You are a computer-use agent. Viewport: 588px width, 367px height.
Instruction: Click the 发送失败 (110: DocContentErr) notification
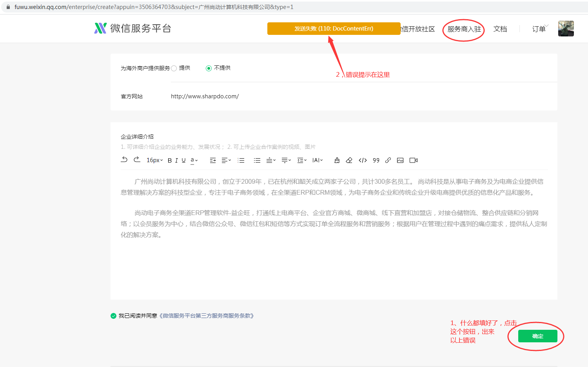tap(334, 29)
